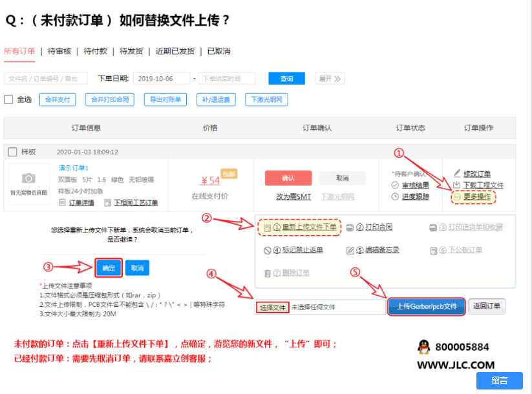Click the file name search field
This screenshot has width=532, height=394.
45,79
